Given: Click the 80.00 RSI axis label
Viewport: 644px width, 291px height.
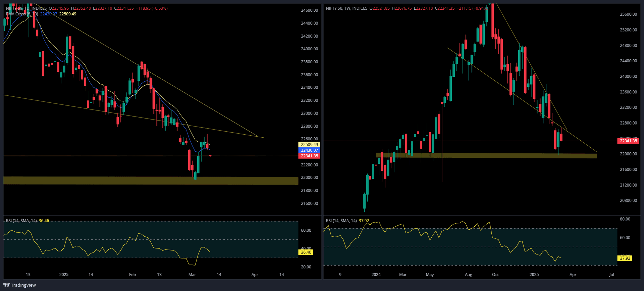Looking at the screenshot, I should coord(625,219).
